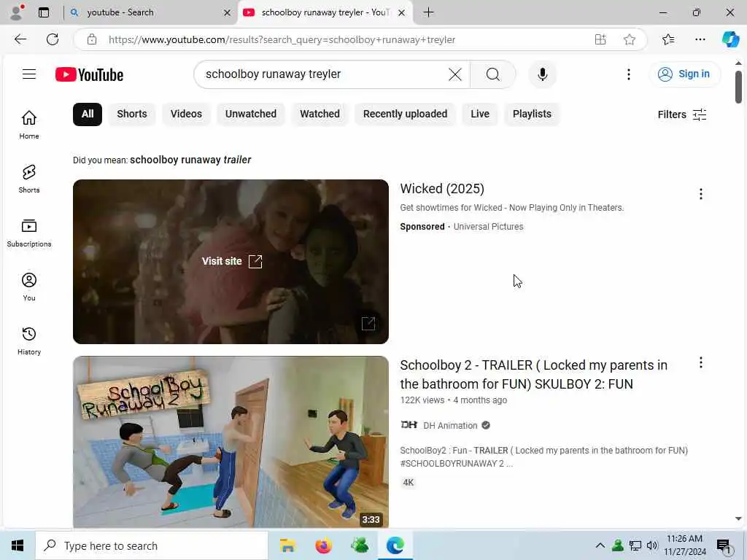Select the Playlists filter chip
This screenshot has height=560, width=747.
pos(532,114)
